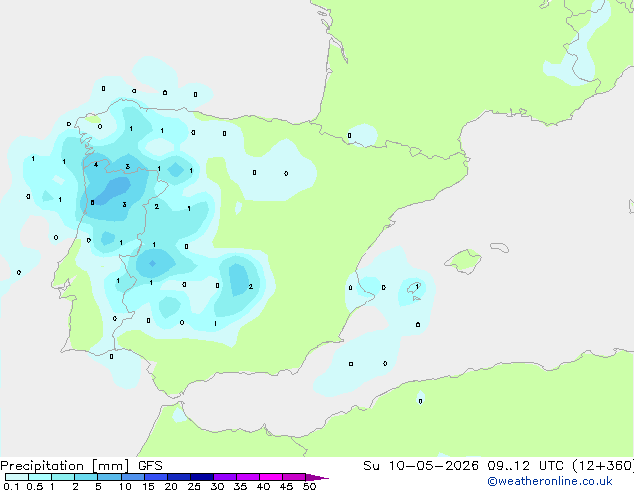
Task: Click legend scale label '35'
Action: pos(240,486)
